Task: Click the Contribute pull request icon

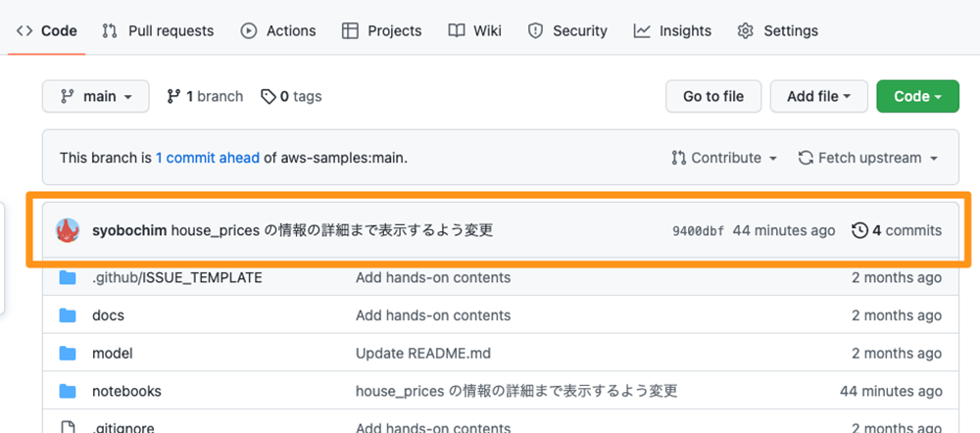Action: 679,158
